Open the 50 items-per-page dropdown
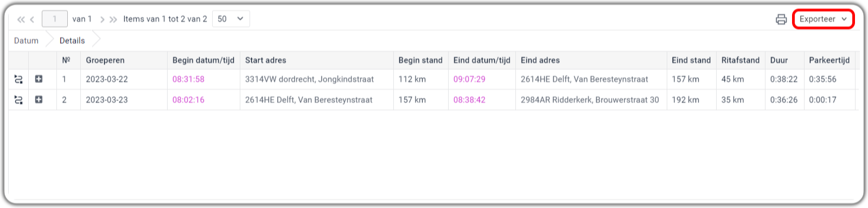This screenshot has width=868, height=208. (x=231, y=19)
